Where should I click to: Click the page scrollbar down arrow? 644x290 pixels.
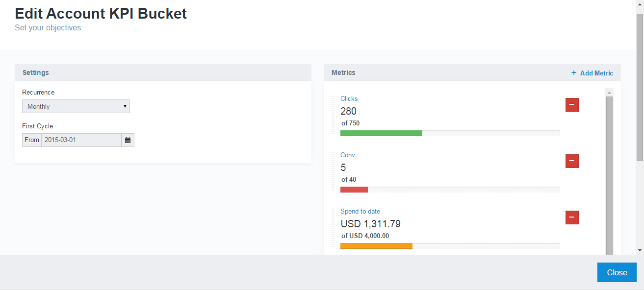(x=640, y=250)
